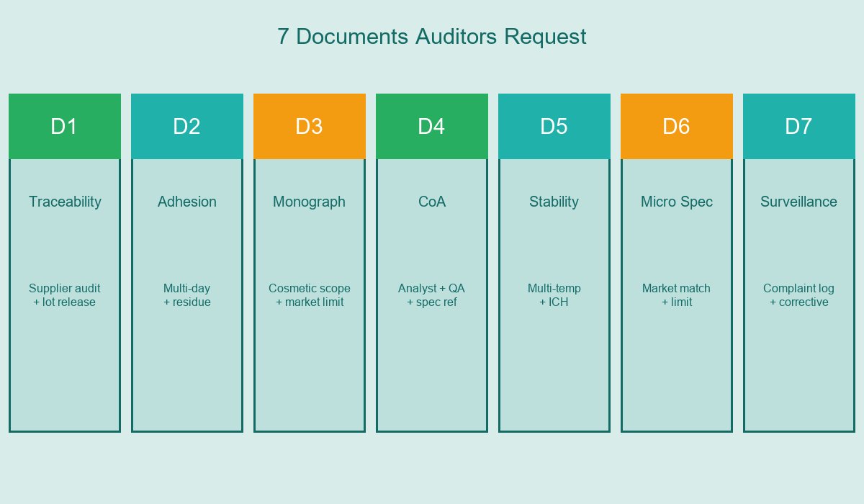Click 'Multi-temp + ICH' description
Screen dimensions: 864x504
click(554, 295)
